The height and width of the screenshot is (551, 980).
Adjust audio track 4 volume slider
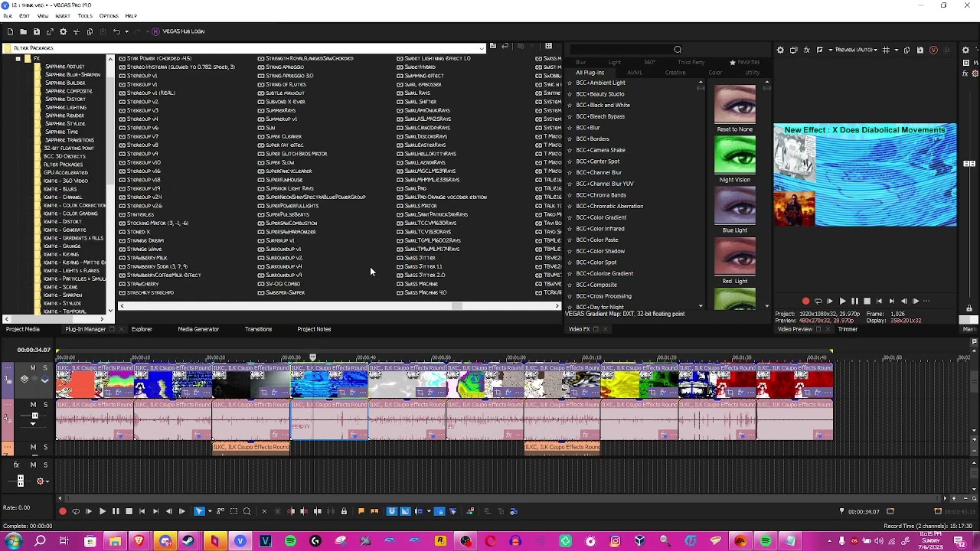click(34, 416)
